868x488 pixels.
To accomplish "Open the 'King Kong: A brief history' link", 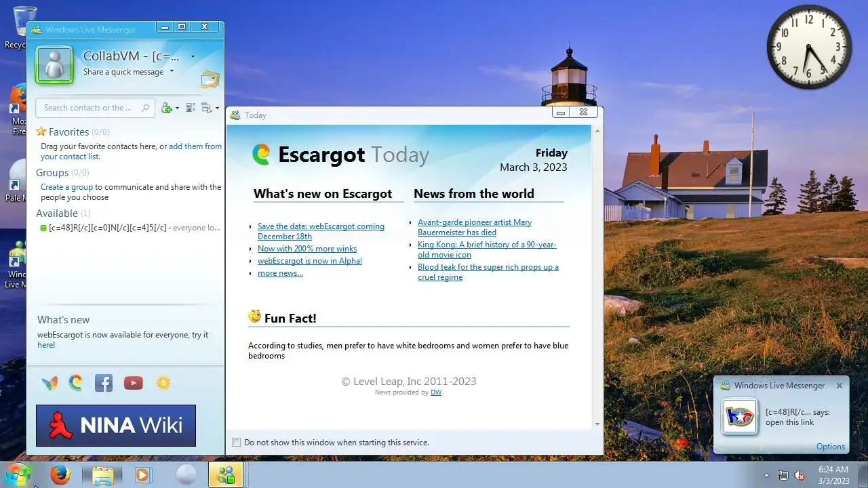I will point(487,249).
